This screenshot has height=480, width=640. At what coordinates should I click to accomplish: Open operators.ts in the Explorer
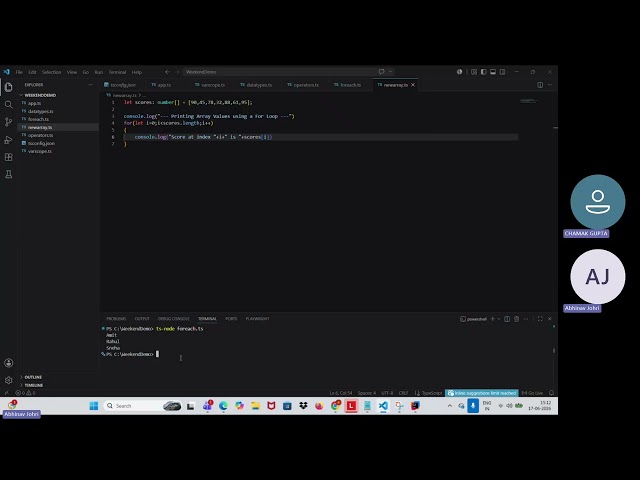pyautogui.click(x=40, y=135)
